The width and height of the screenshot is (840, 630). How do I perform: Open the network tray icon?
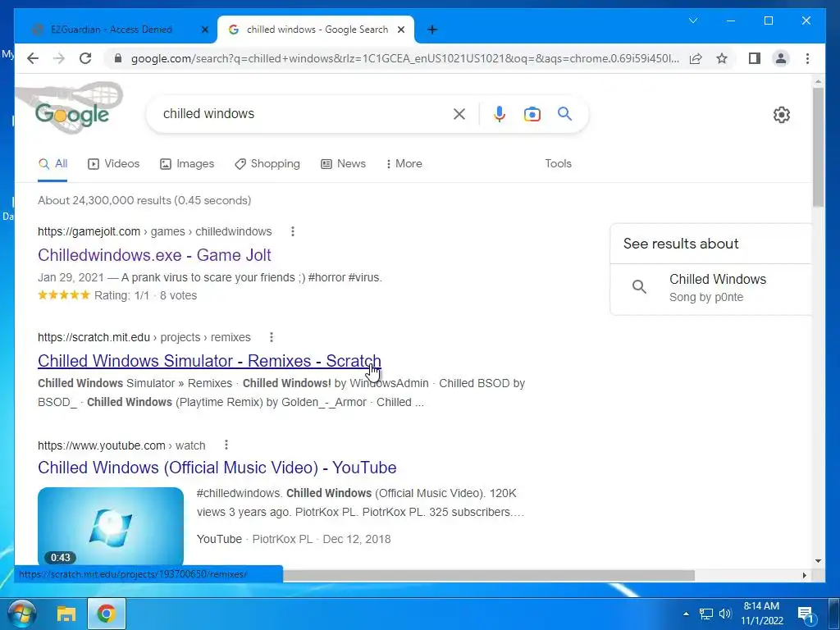click(x=706, y=614)
